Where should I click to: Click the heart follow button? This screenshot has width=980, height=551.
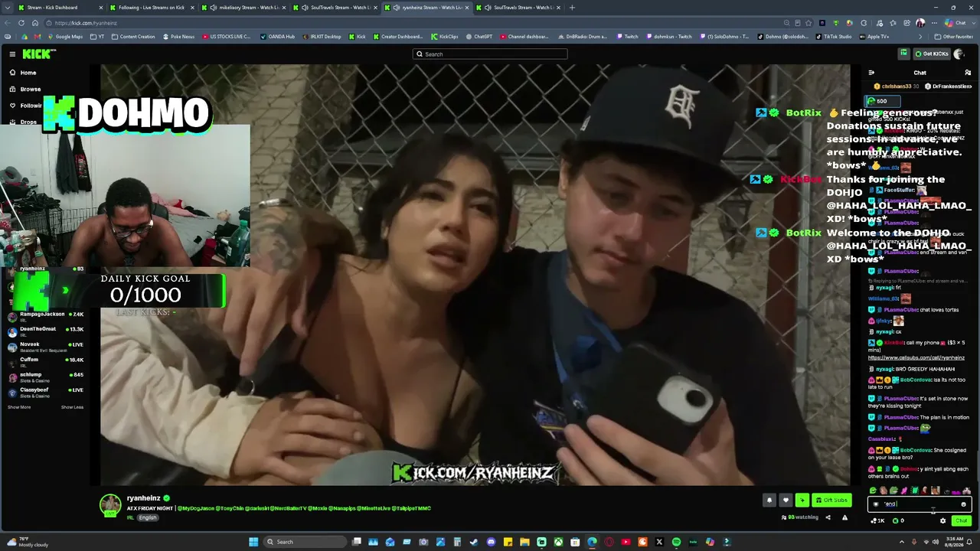click(786, 500)
